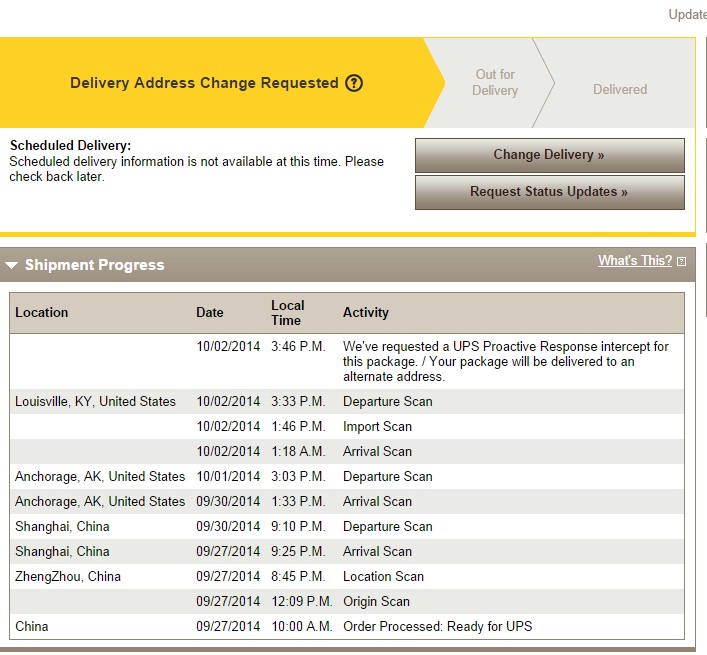Click the Scheduled Delivery: label
The width and height of the screenshot is (707, 655).
[70, 146]
